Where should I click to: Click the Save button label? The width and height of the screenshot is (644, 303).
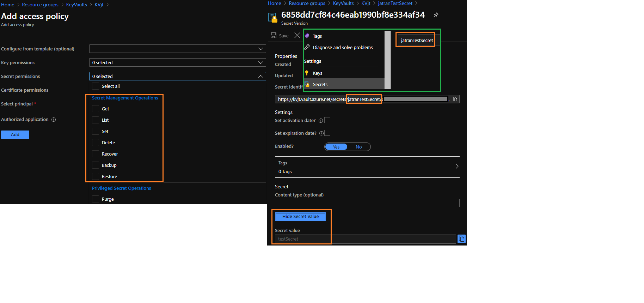(284, 36)
